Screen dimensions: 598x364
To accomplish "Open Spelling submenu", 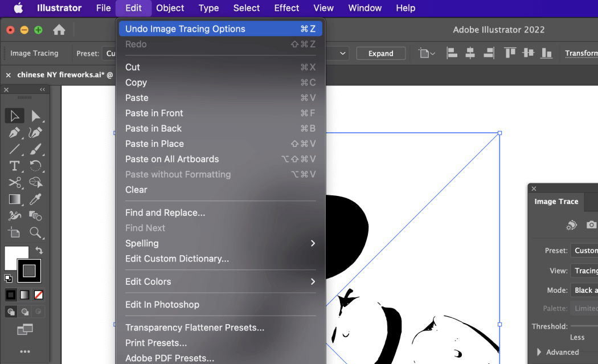I will click(220, 243).
